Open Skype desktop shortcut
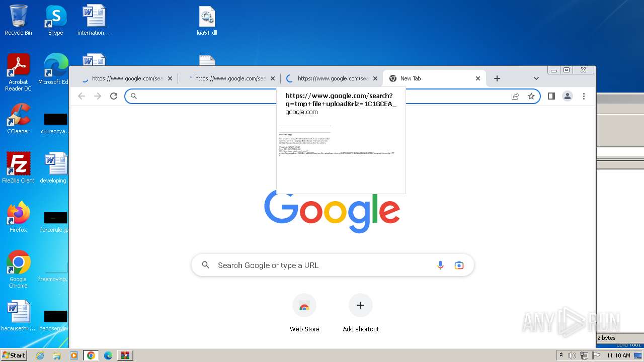This screenshot has height=362, width=644. click(x=56, y=20)
